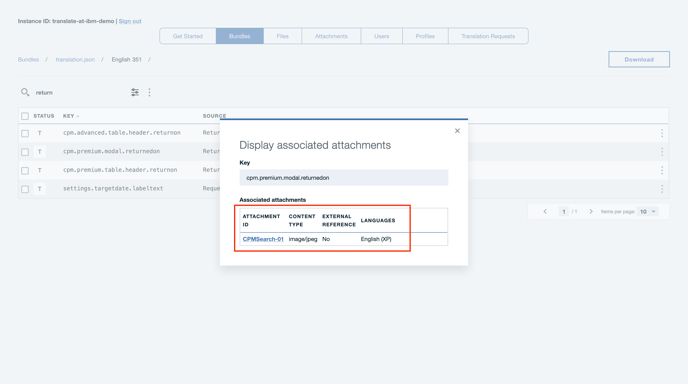Open row options for cpm.advanced.table.header.returnon
The height and width of the screenshot is (384, 688).
662,133
